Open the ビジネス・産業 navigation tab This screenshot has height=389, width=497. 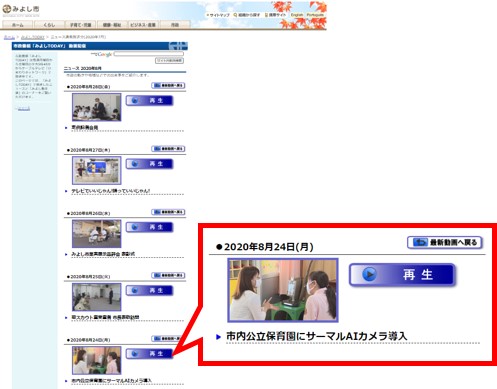click(x=143, y=25)
